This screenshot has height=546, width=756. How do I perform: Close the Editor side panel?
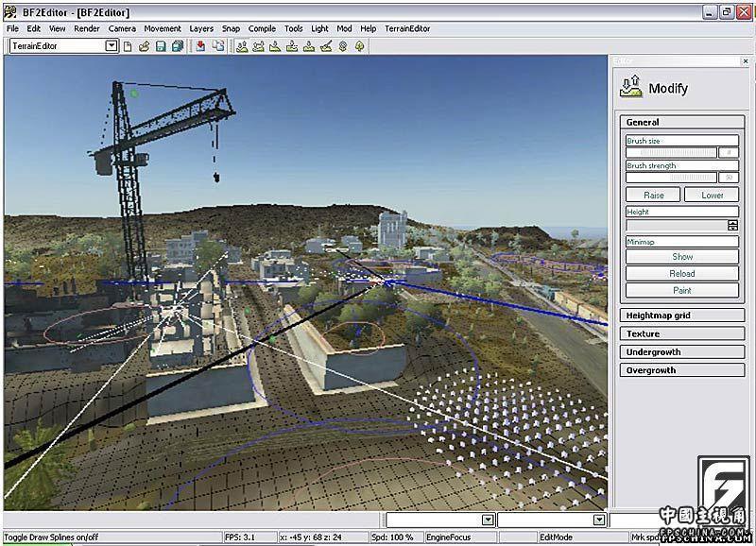(x=746, y=61)
